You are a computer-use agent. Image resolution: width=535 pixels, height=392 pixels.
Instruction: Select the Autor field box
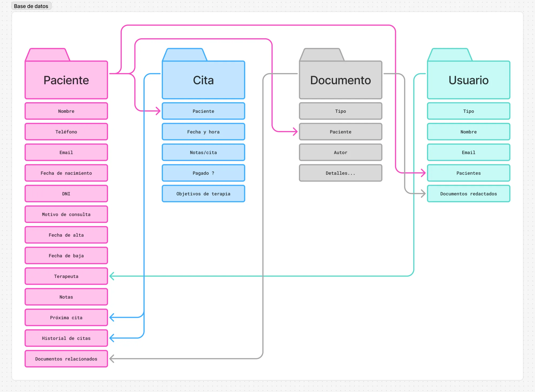(x=341, y=152)
